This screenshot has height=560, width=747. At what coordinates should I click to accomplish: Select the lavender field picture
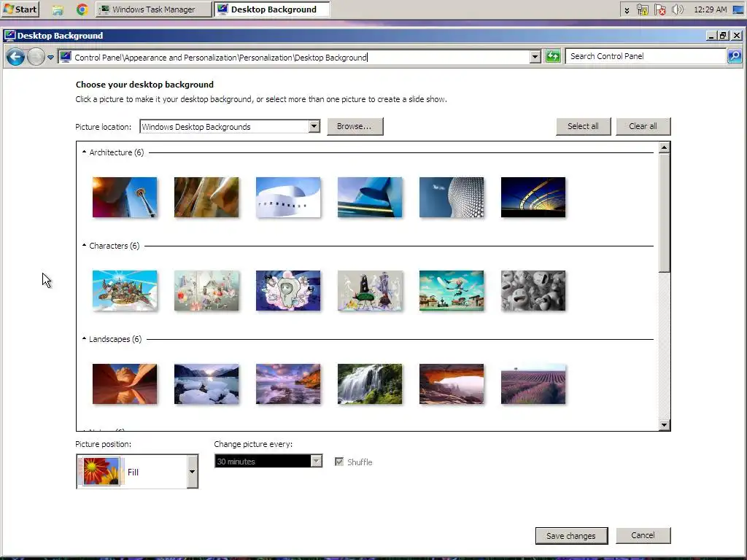pyautogui.click(x=533, y=384)
